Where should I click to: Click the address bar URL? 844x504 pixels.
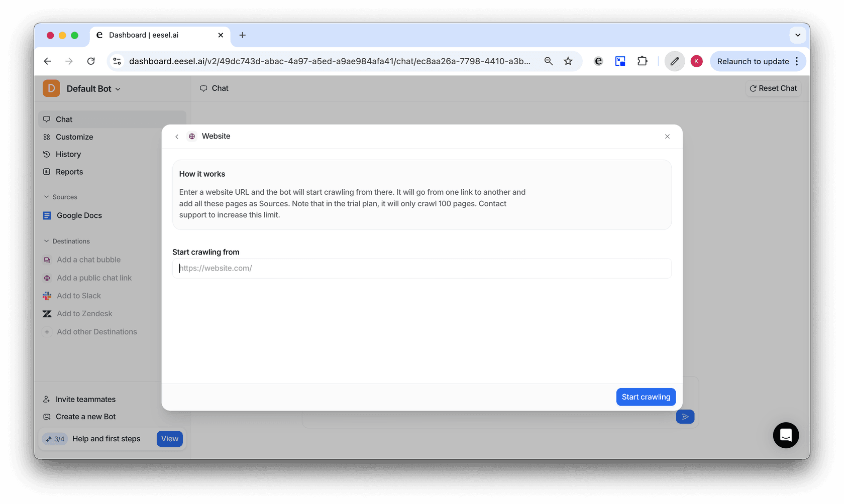330,61
